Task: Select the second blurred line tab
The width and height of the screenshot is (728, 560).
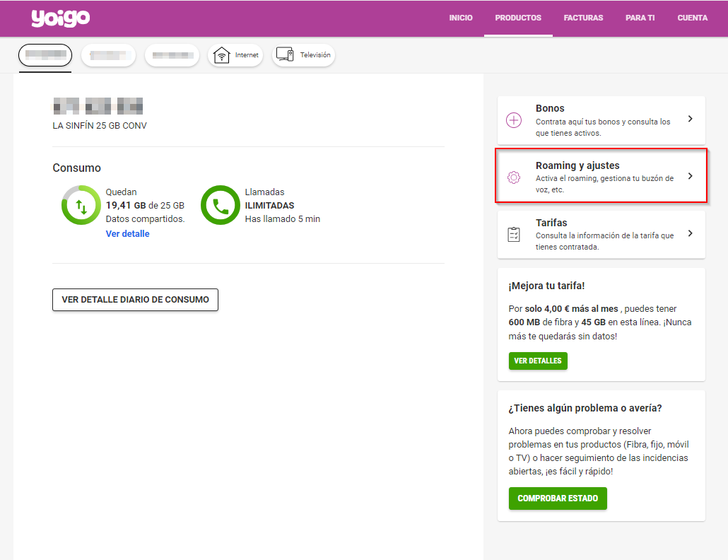Action: [x=108, y=55]
